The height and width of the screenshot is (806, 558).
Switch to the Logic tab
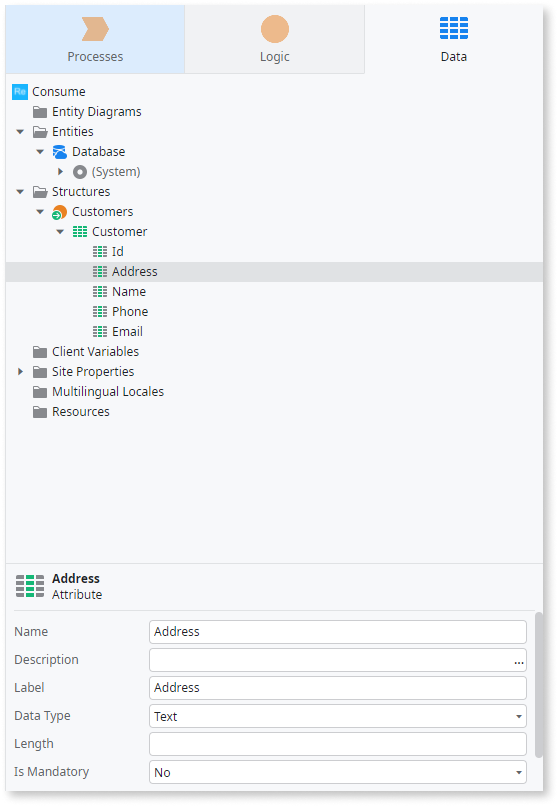tap(274, 40)
